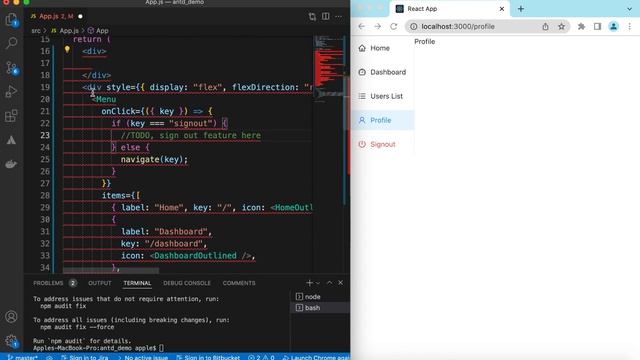Open the Chrome profile avatar
This screenshot has height=360, width=640.
(x=613, y=27)
